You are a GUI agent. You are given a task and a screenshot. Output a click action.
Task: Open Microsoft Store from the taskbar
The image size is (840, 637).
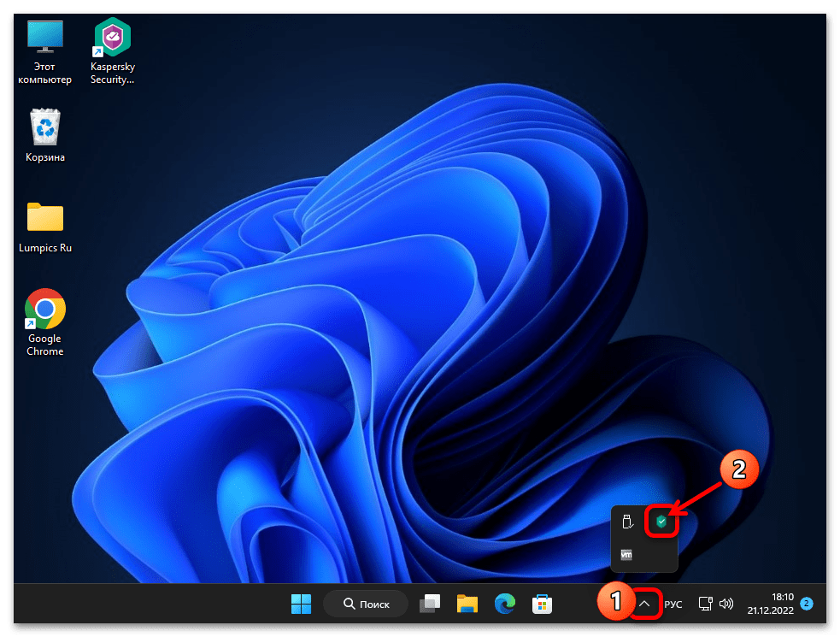pos(542,604)
